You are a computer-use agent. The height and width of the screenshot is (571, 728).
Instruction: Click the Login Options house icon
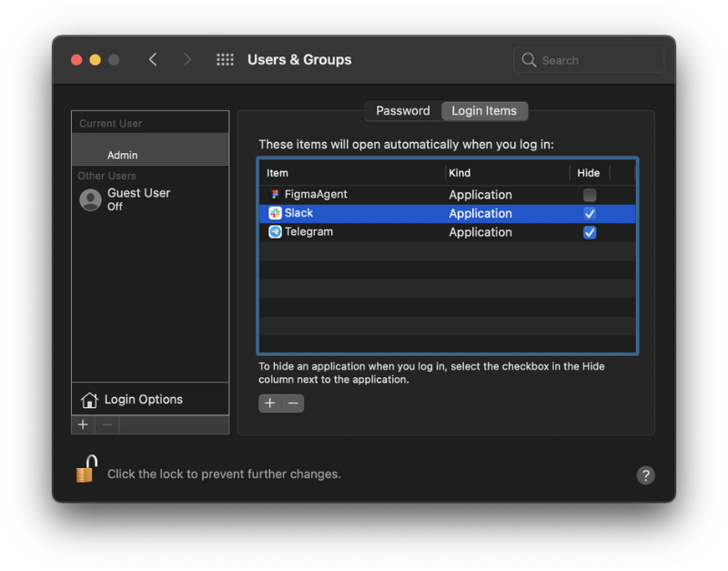click(x=90, y=399)
